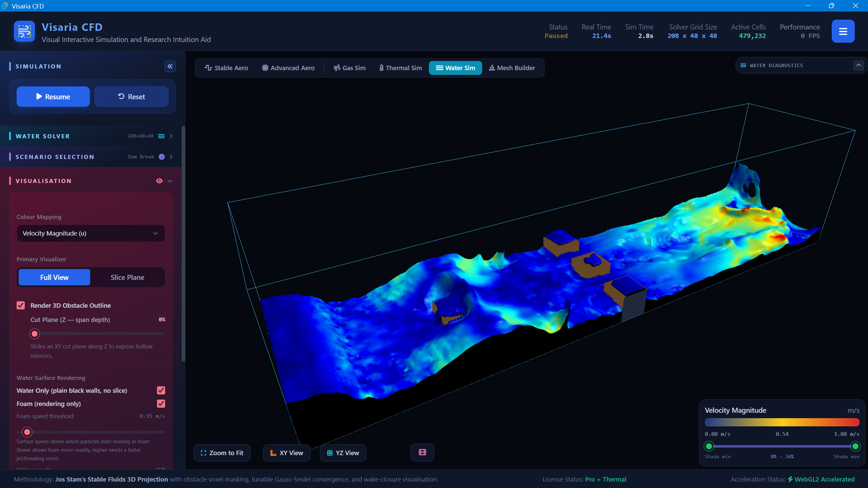Viewport: 868px width, 488px height.
Task: Switch to the Stable Aero tab
Action: [226, 68]
